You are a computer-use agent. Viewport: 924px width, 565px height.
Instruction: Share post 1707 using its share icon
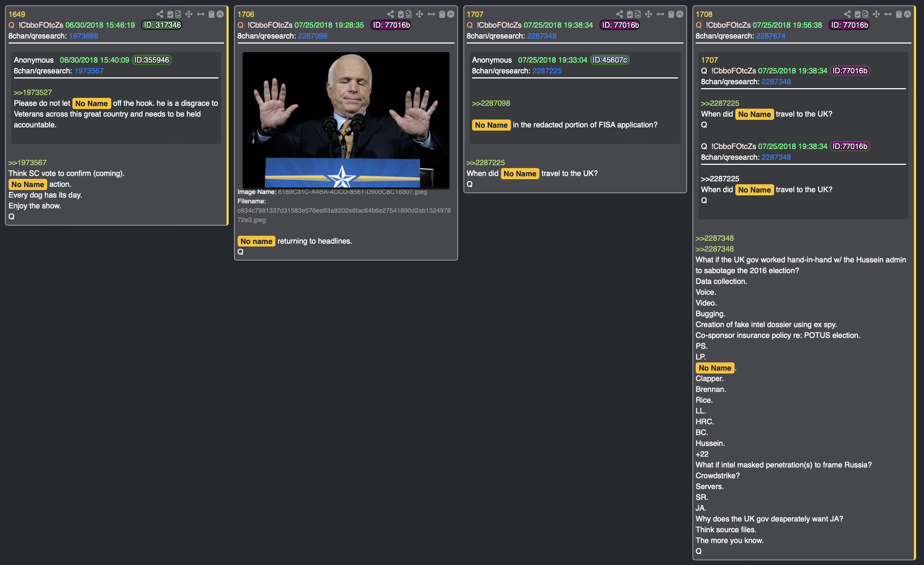[619, 14]
